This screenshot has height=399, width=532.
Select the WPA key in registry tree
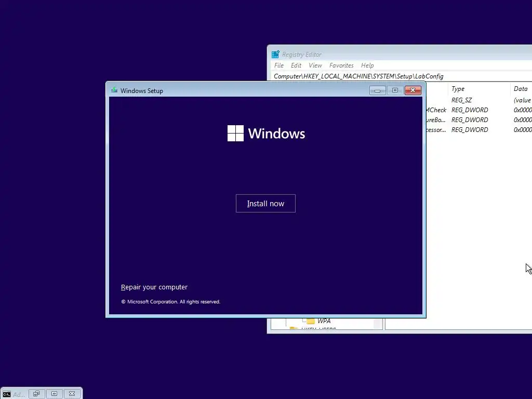pos(324,321)
